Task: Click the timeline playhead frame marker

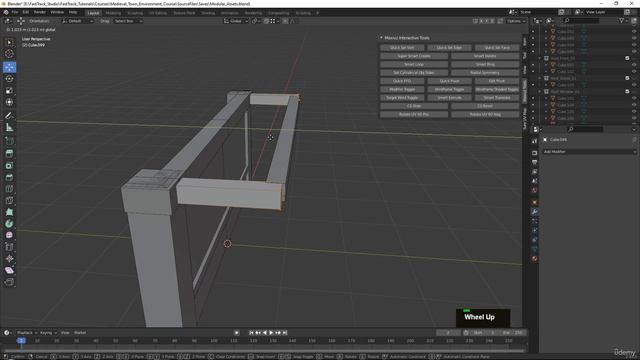Action: [x=21, y=340]
